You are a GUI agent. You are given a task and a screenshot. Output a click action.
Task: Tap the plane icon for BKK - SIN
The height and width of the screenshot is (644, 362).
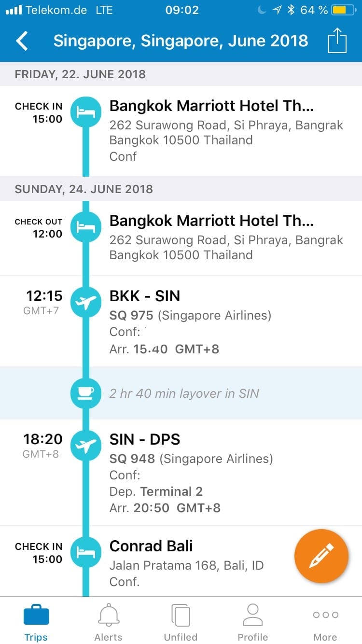tap(86, 303)
